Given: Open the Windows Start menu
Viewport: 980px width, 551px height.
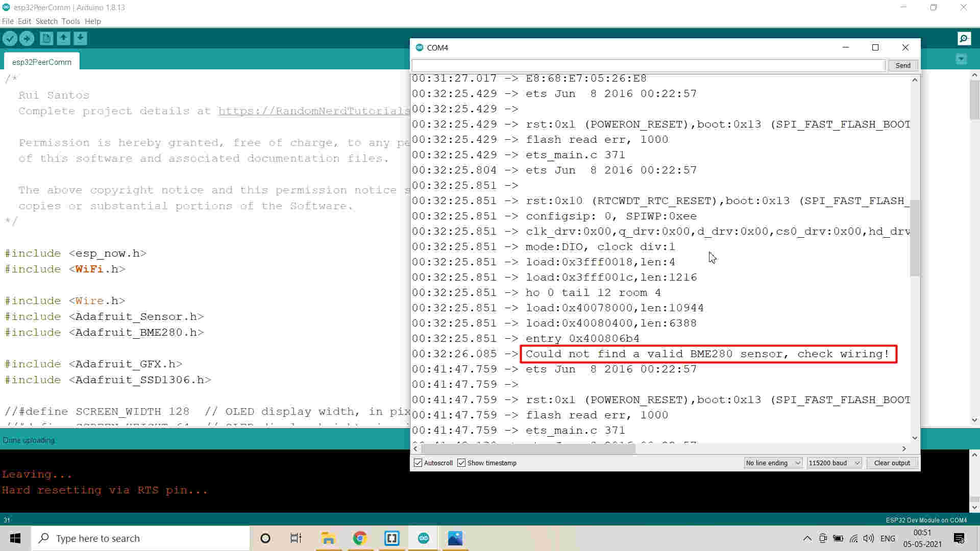Looking at the screenshot, I should 15,538.
